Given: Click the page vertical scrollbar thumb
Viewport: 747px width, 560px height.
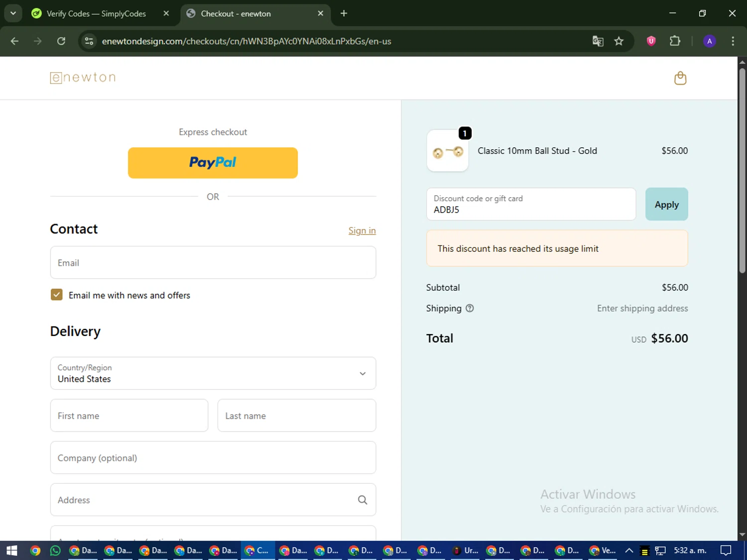Looking at the screenshot, I should click(742, 169).
